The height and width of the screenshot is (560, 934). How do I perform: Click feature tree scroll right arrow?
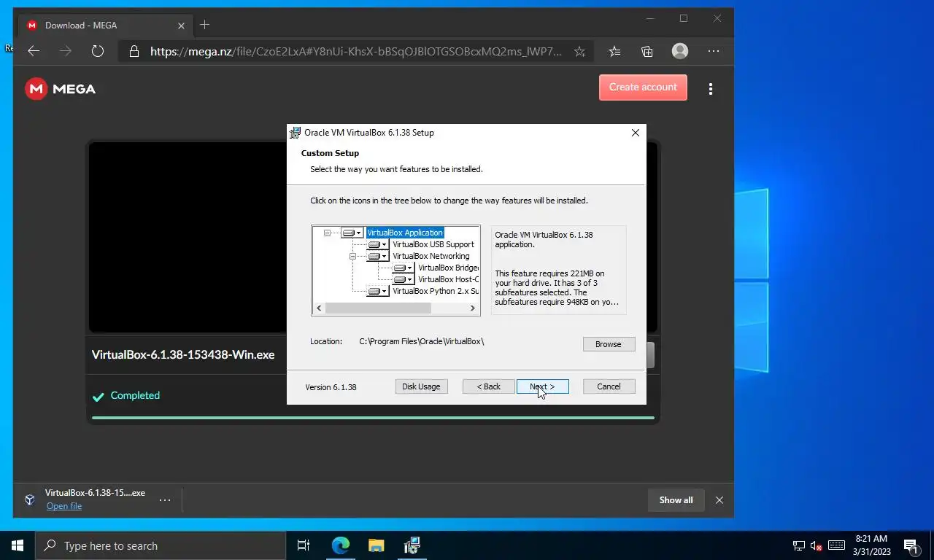473,308
